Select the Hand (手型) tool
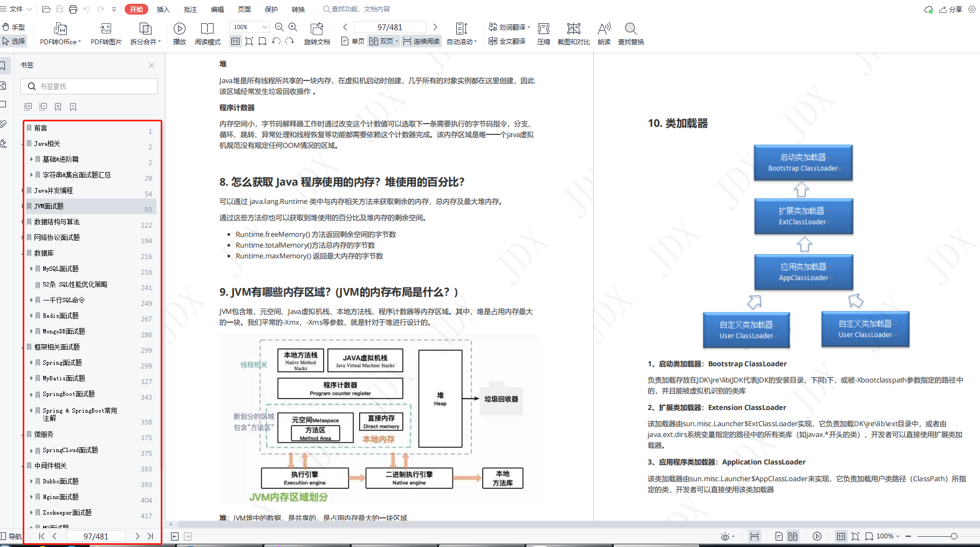 (x=13, y=27)
